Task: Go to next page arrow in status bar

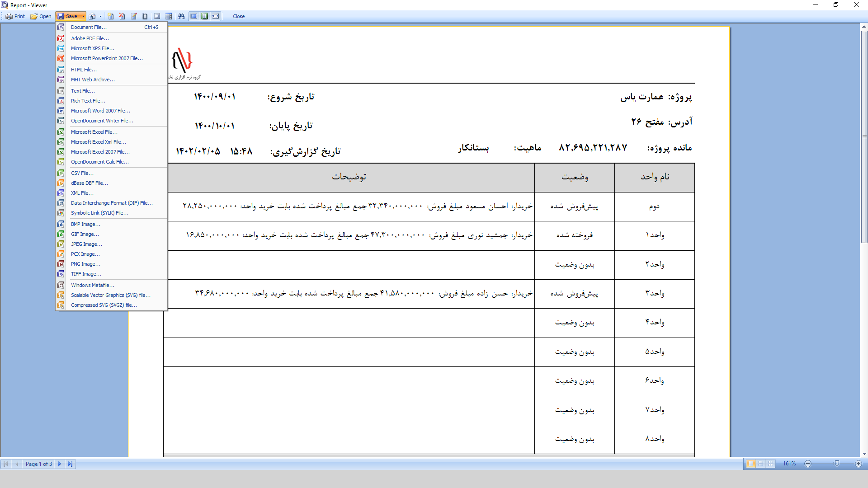Action: (x=60, y=464)
